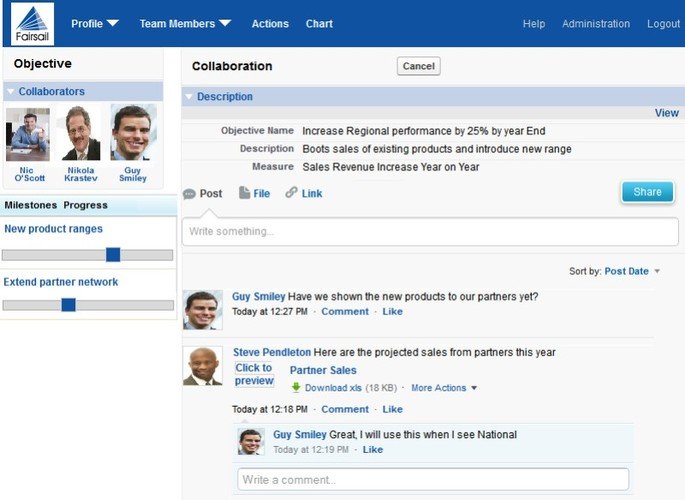
Task: Go to Administration
Action: click(x=596, y=24)
